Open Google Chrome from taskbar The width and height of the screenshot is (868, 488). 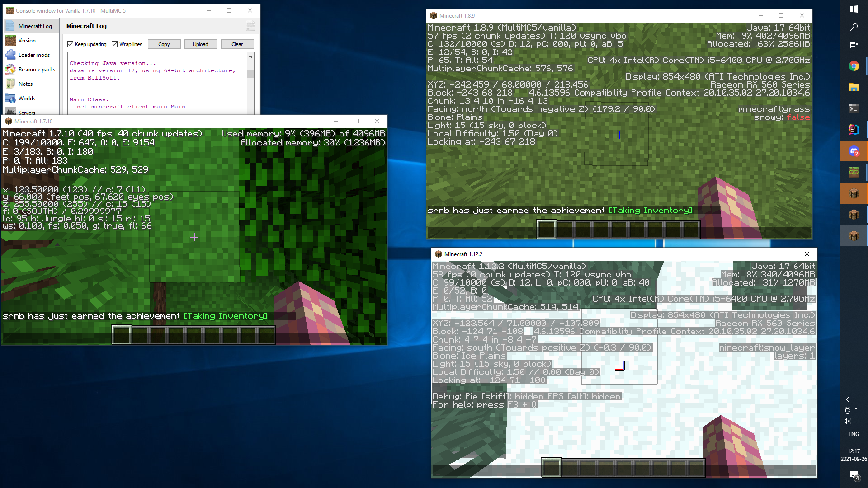(x=854, y=66)
